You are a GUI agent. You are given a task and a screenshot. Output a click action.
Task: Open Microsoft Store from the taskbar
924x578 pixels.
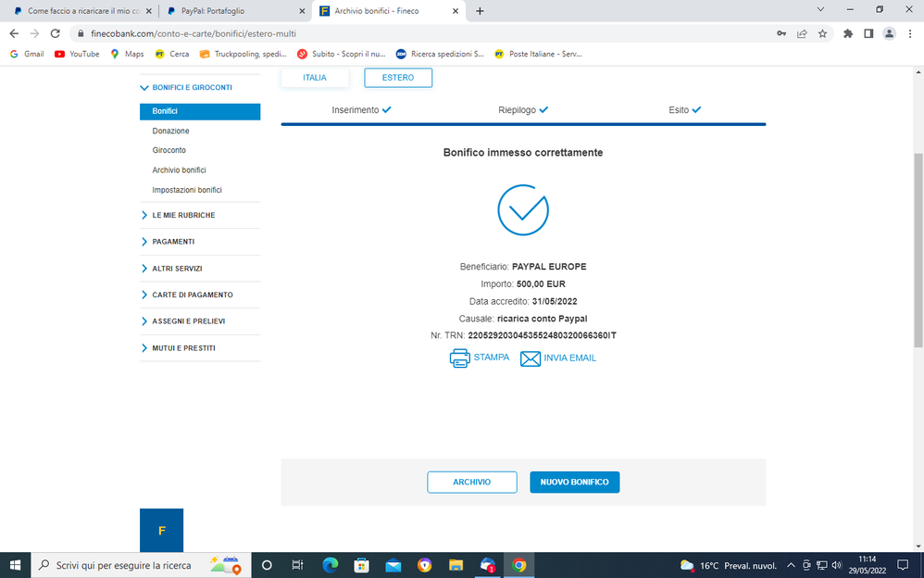[x=361, y=565]
